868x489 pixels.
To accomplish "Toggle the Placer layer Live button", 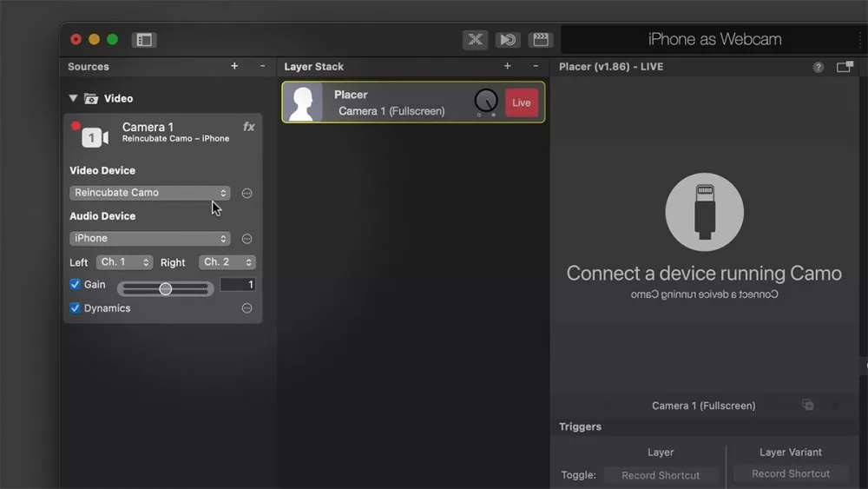I will (521, 102).
